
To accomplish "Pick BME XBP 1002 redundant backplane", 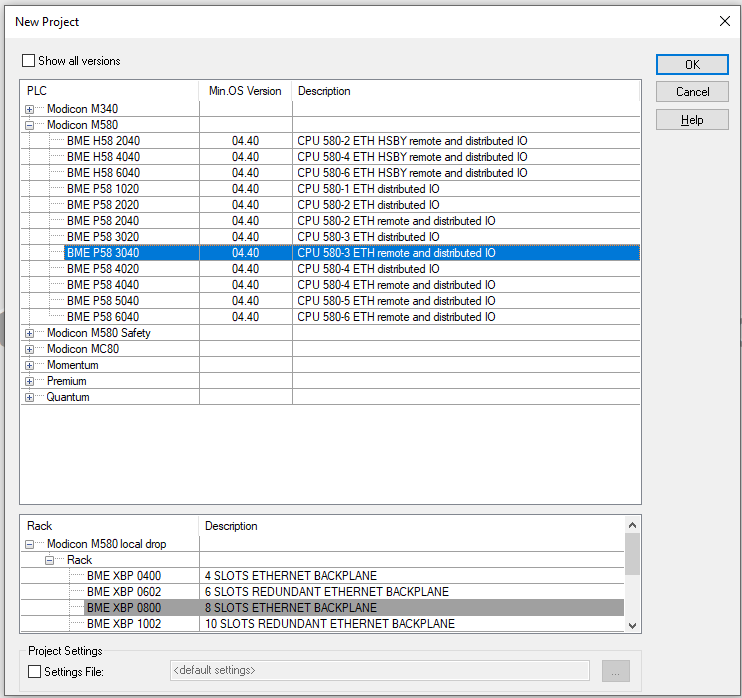I will point(123,624).
